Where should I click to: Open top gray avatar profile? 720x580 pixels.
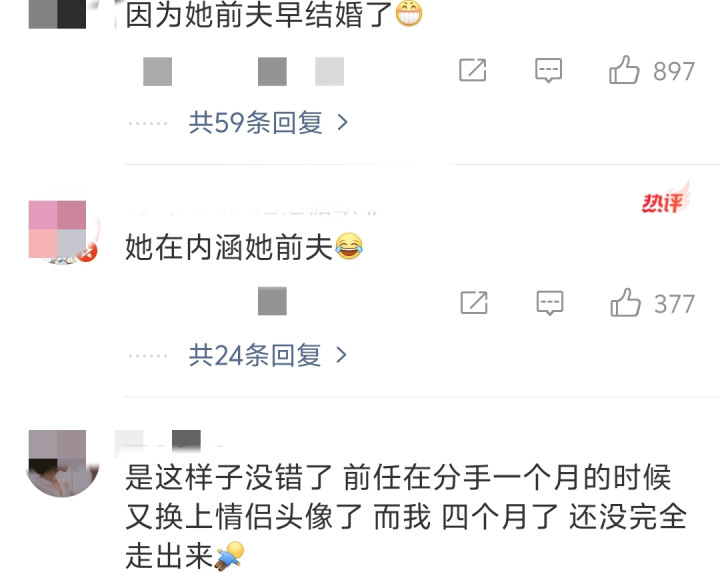pyautogui.click(x=57, y=14)
